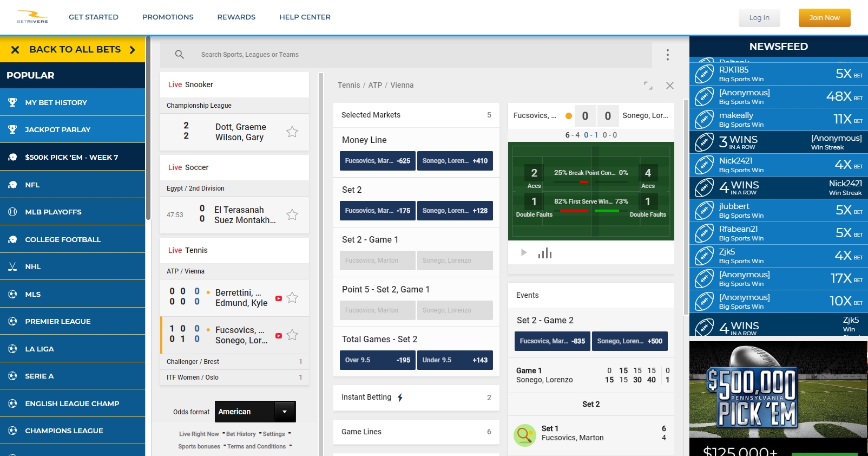Open the three-dot options menu
This screenshot has width=868, height=456.
coord(667,55)
